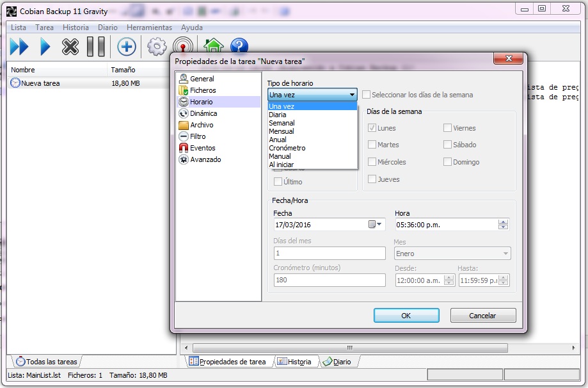Image resolution: width=588 pixels, height=388 pixels.
Task: Choose Anual schedule type
Action: point(312,139)
